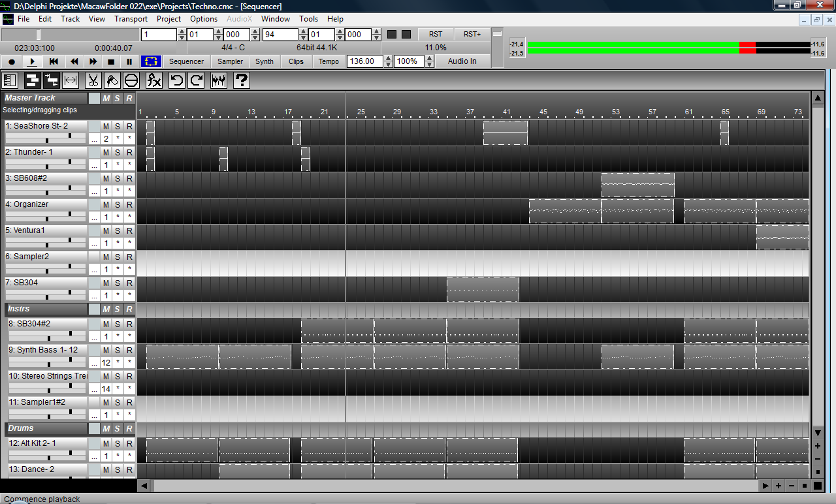The image size is (836, 504).
Task: Click the 100% zoom stepper arrows
Action: [x=429, y=61]
